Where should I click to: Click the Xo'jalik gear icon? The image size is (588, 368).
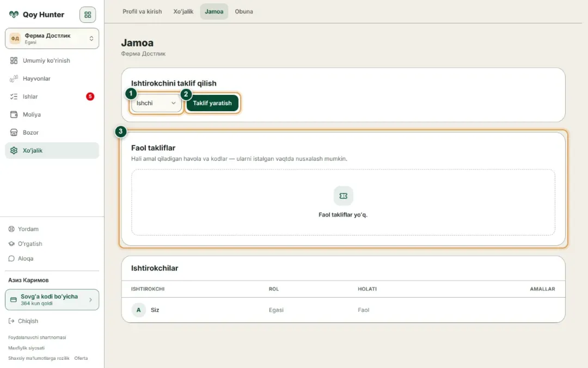14,150
